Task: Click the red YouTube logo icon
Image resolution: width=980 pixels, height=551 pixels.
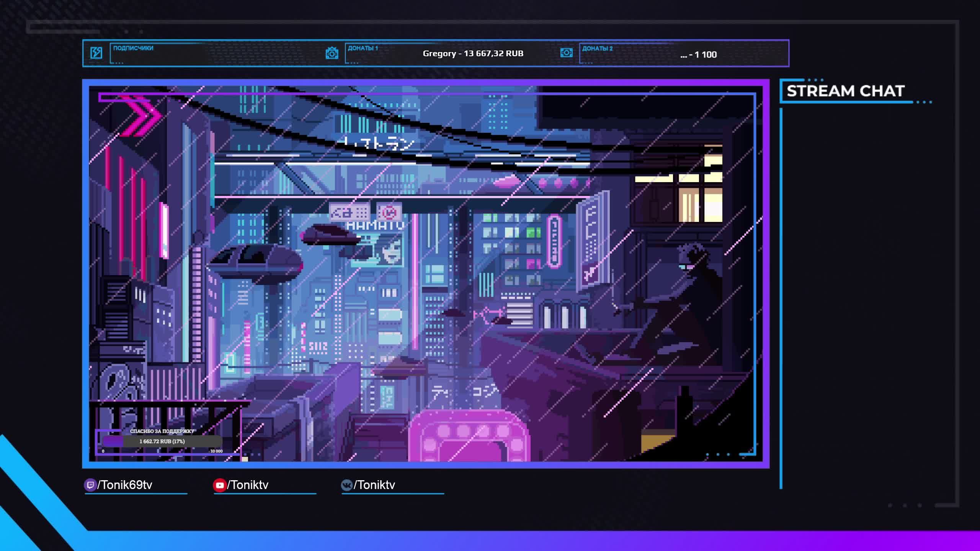Action: (219, 485)
